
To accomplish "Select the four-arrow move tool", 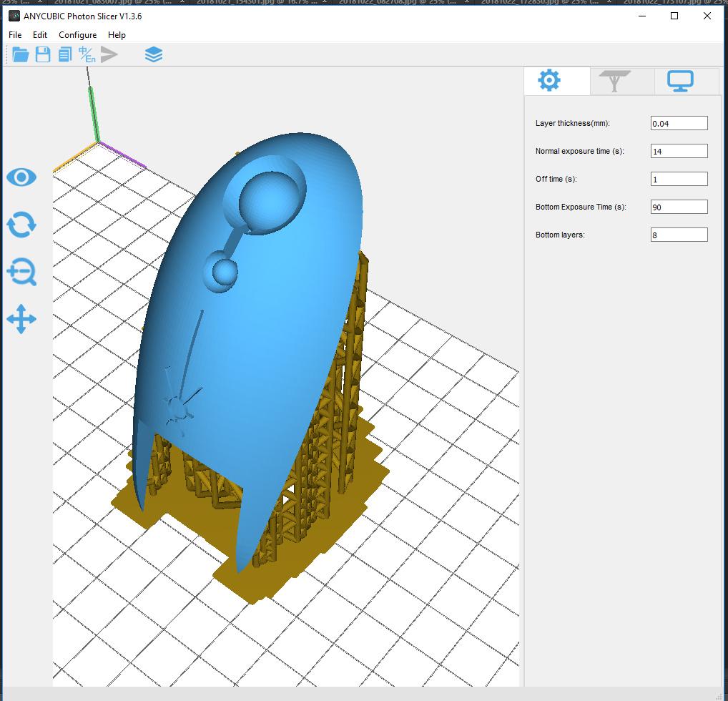I will point(21,319).
